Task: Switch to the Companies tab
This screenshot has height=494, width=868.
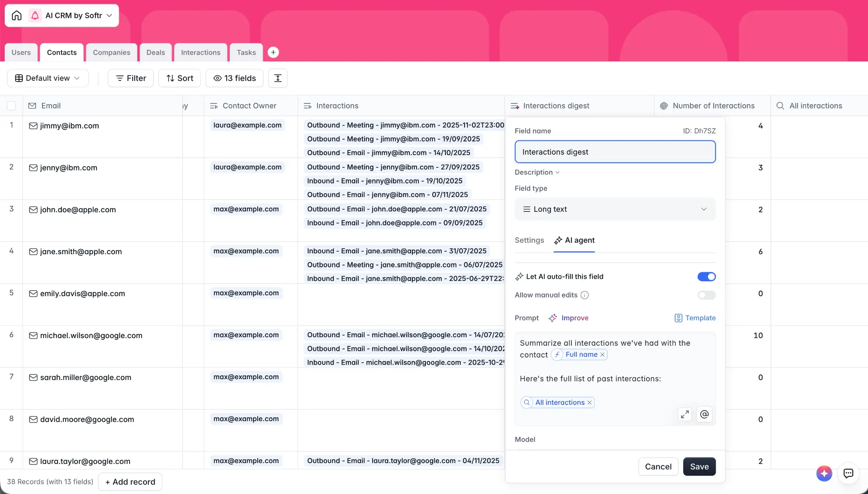Action: 111,53
